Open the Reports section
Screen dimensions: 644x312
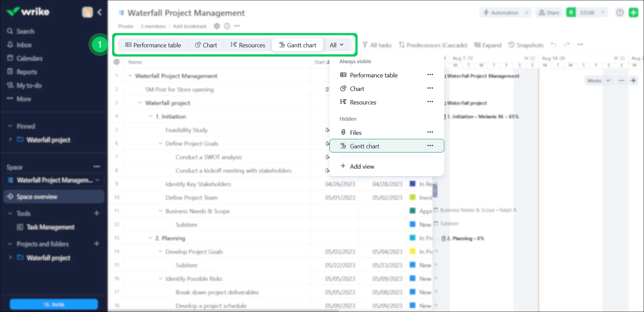pyautogui.click(x=27, y=72)
